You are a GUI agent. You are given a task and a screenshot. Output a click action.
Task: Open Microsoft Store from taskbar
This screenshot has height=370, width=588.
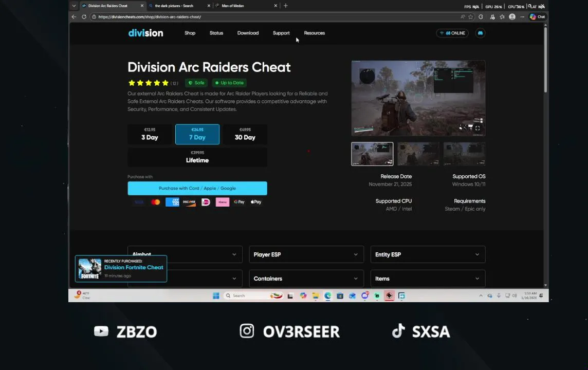click(340, 296)
